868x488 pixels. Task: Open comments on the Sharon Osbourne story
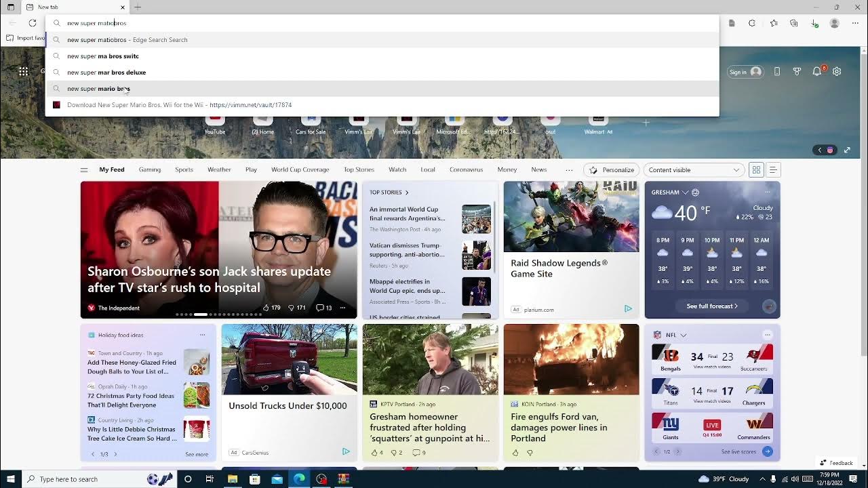click(324, 308)
